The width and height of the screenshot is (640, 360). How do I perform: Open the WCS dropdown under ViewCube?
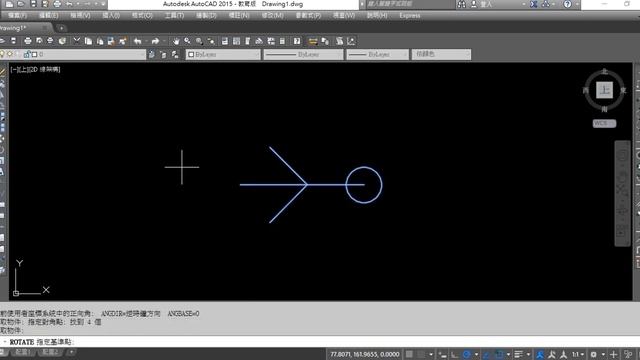604,123
